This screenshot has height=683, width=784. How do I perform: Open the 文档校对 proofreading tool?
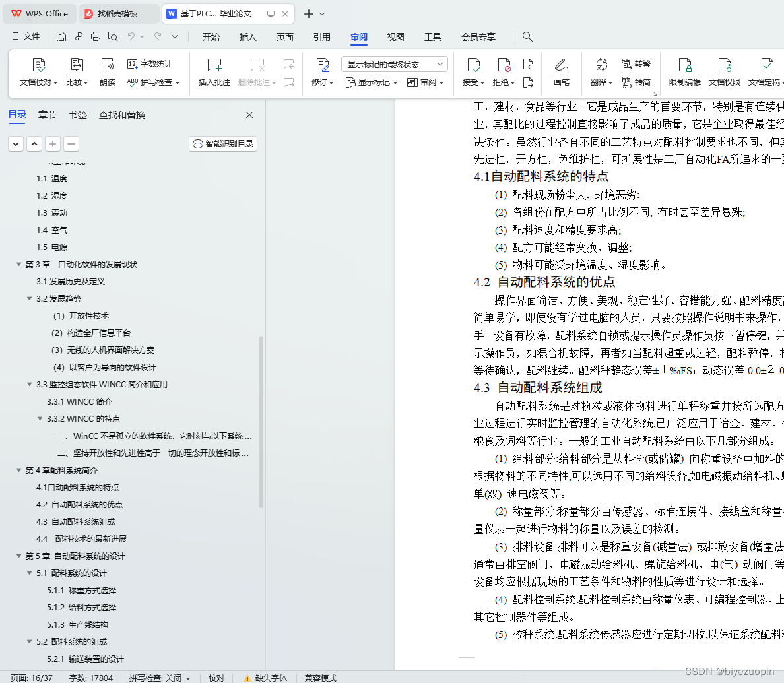point(38,72)
